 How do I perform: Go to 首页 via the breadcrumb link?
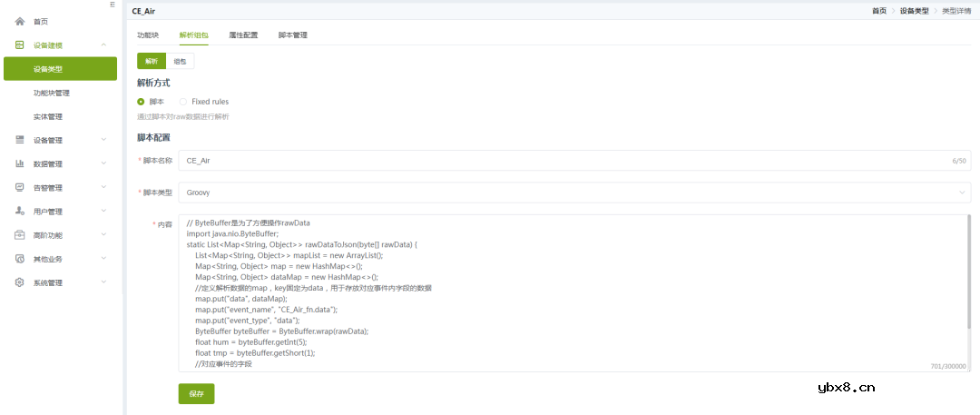pyautogui.click(x=879, y=11)
